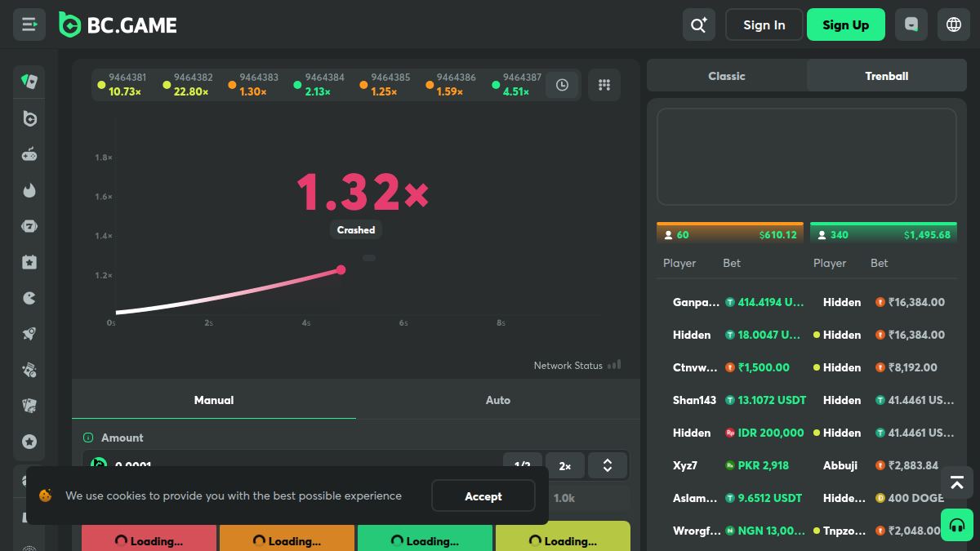Open crash history clock icon
Image resolution: width=980 pixels, height=551 pixels.
562,85
